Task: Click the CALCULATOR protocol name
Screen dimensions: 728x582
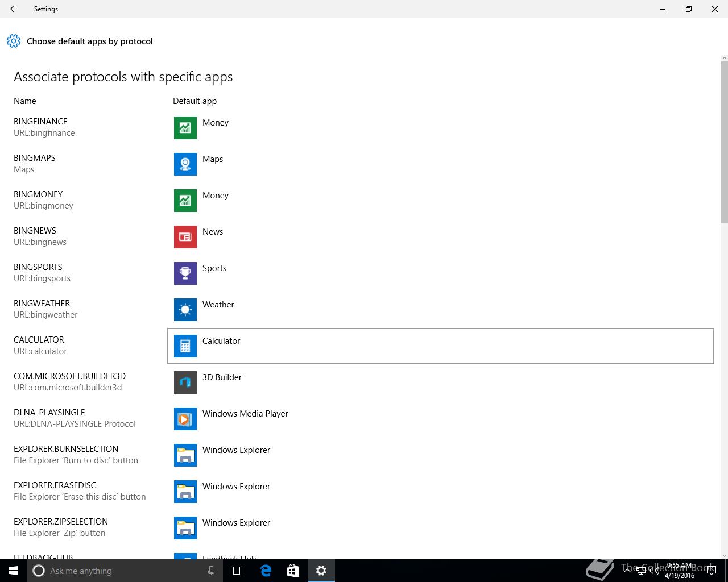Action: tap(39, 340)
